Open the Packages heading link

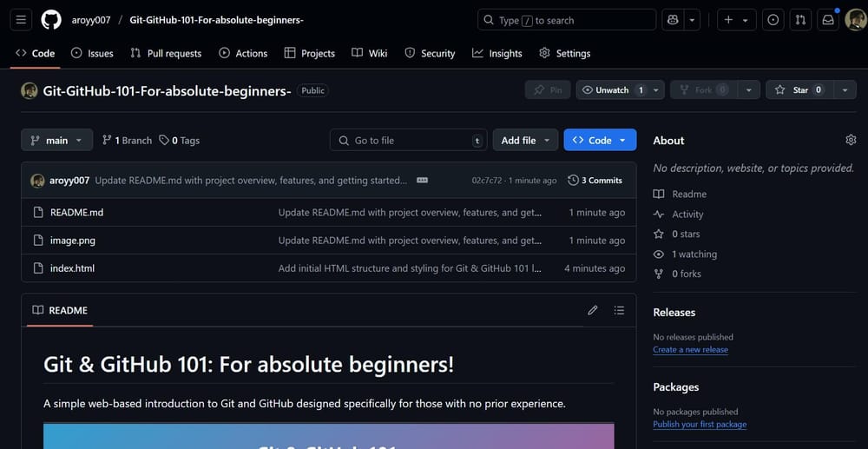(x=676, y=387)
